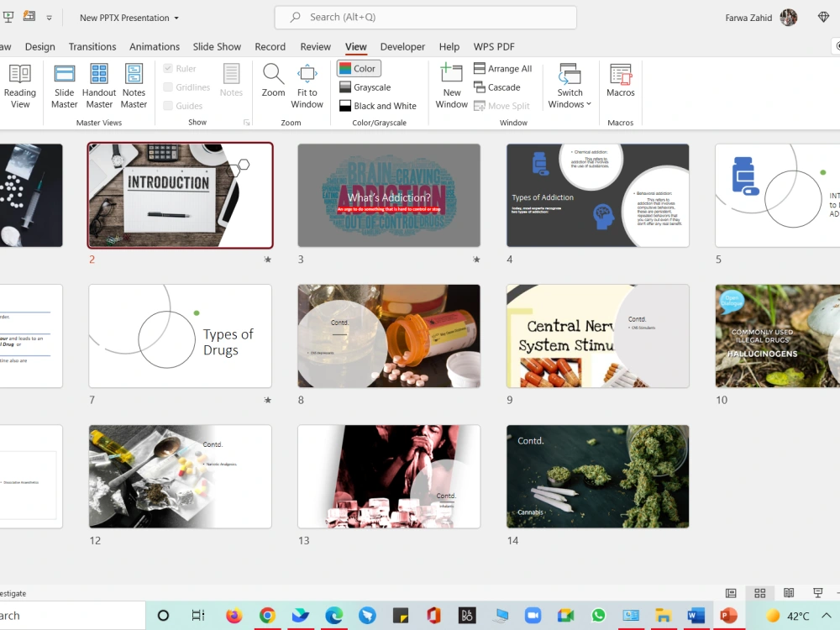Open a New Window
The width and height of the screenshot is (840, 630).
click(x=451, y=84)
